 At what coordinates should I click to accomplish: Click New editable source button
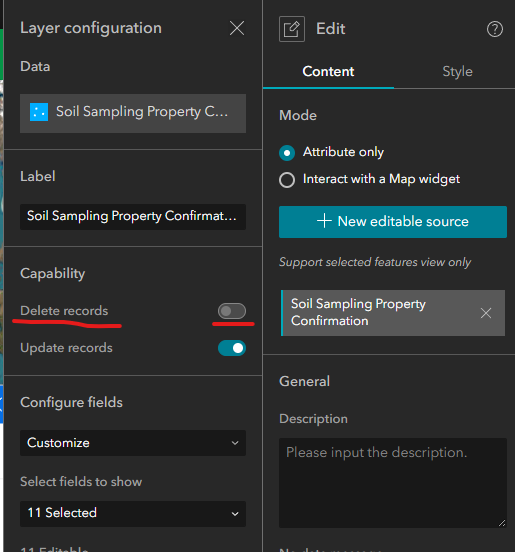[x=393, y=222]
